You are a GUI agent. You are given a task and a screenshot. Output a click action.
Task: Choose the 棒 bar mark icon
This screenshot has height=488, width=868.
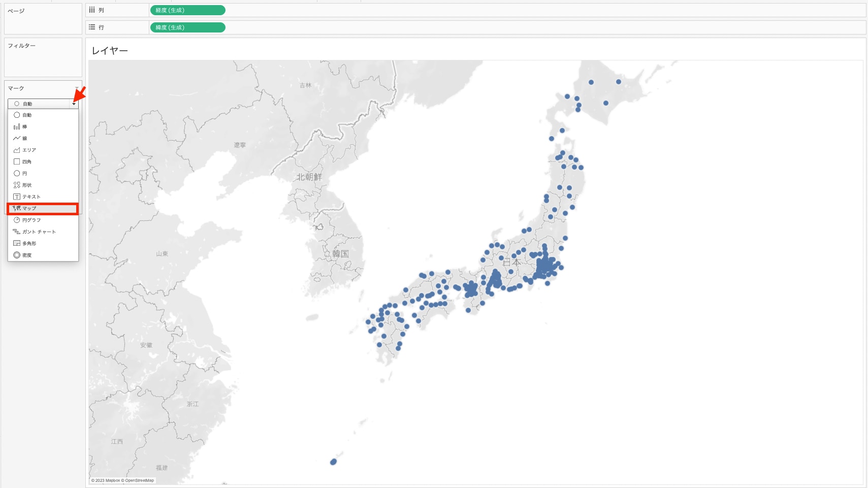tap(17, 127)
